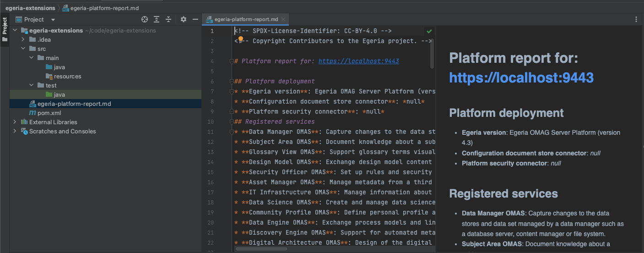644x253 pixels.
Task: Click the 'Registered services' heading in source
Action: pyautogui.click(x=280, y=121)
